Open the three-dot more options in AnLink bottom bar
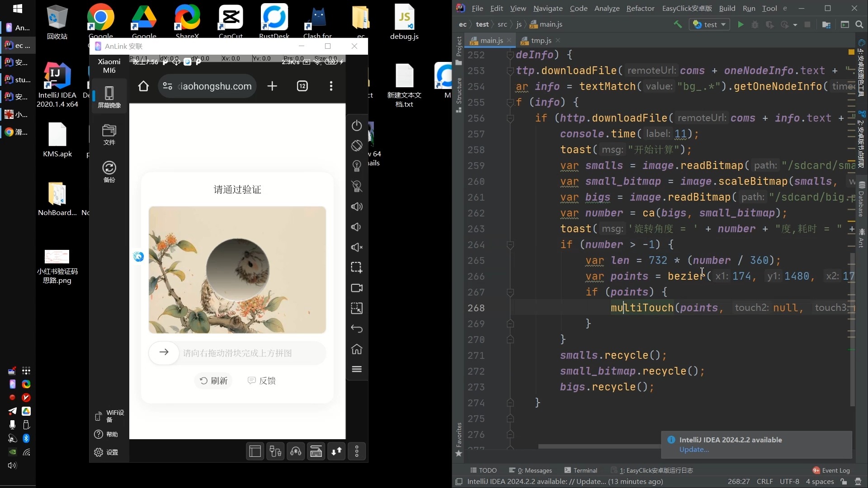 357,451
